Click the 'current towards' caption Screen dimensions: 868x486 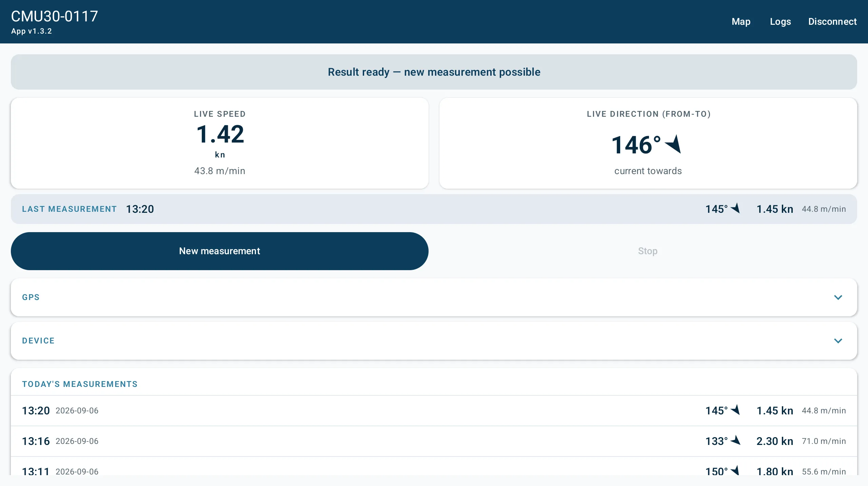click(648, 171)
